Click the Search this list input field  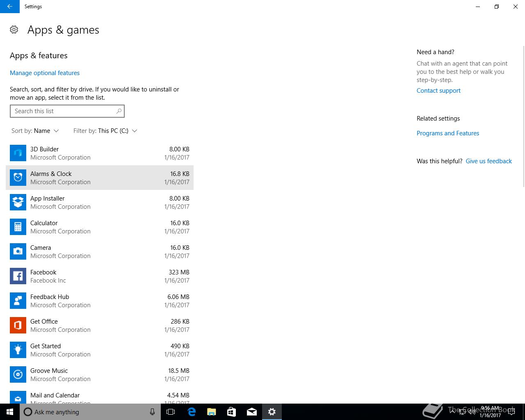click(67, 111)
